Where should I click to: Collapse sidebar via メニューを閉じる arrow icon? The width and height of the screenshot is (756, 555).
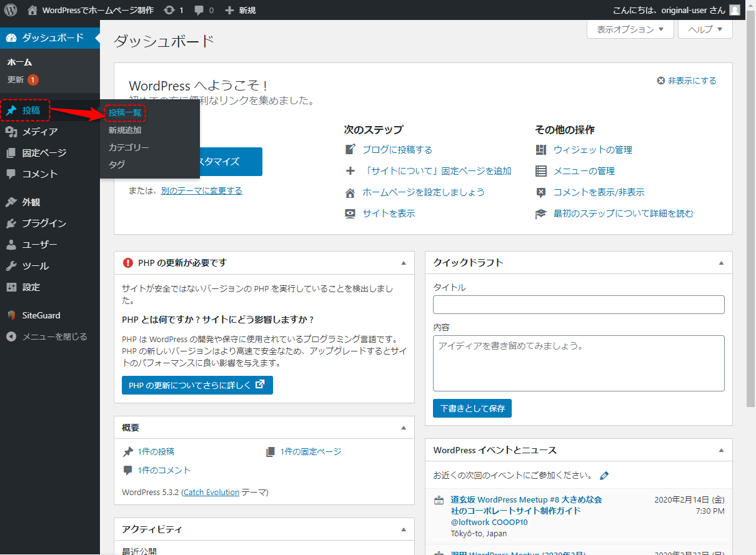click(11, 336)
